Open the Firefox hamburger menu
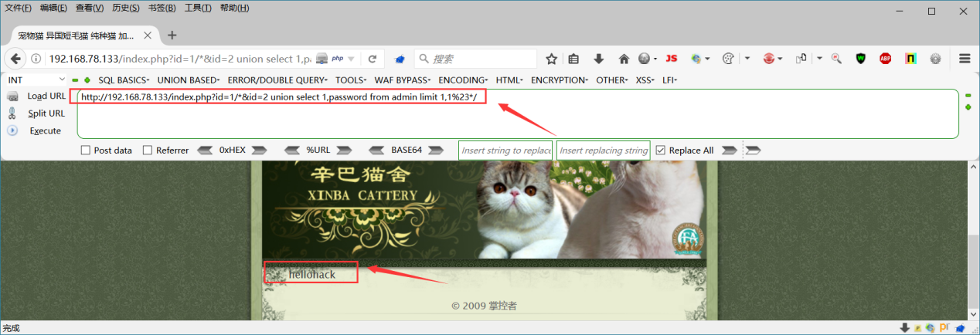The height and width of the screenshot is (335, 980). (964, 59)
